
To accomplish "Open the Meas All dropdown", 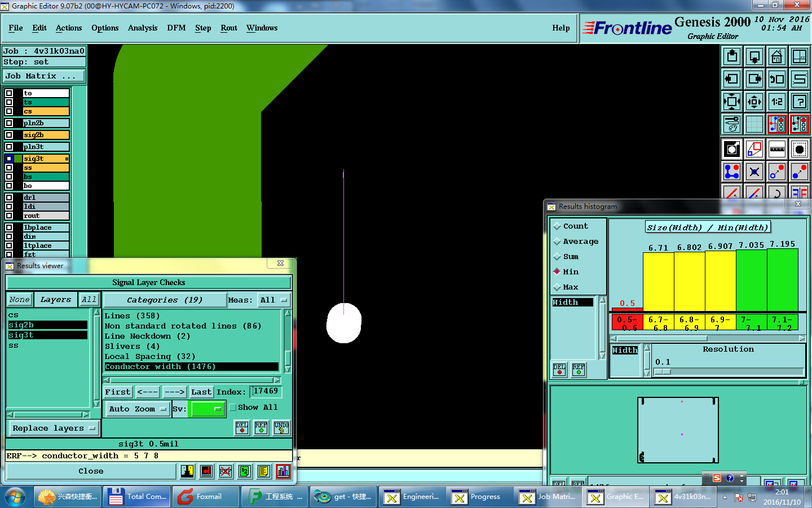I will point(273,300).
